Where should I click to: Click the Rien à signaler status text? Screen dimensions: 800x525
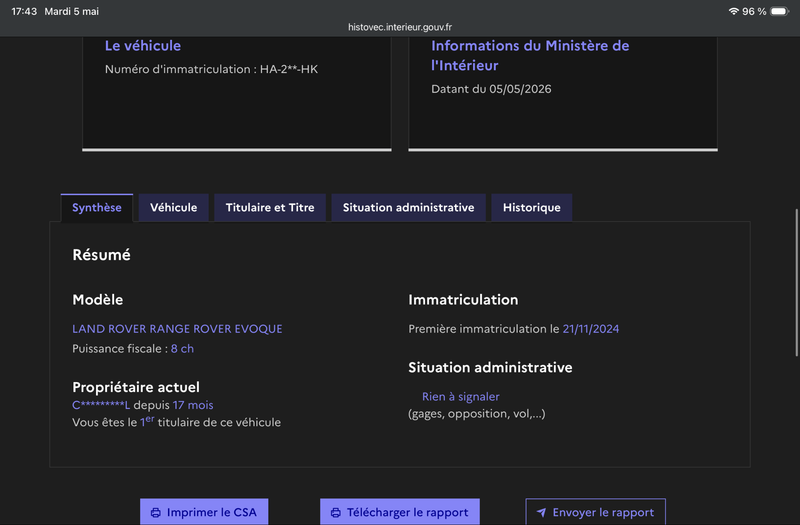[x=461, y=396]
